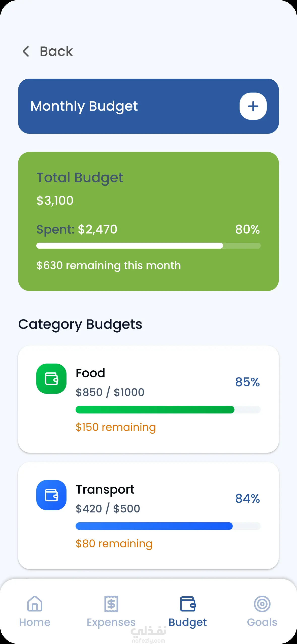Click the blue Transport wallet icon
The image size is (297, 644).
[x=51, y=495]
